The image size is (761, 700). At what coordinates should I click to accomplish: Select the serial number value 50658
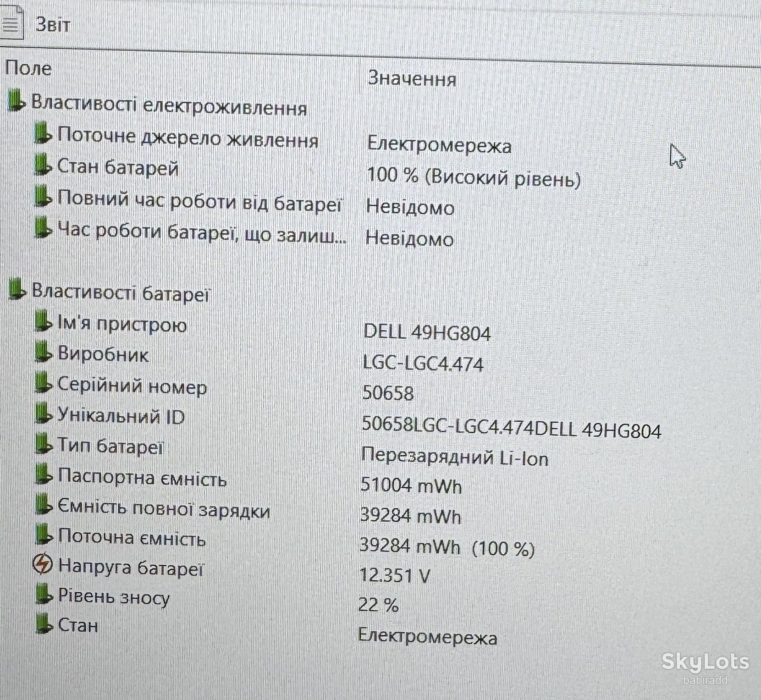pos(388,393)
